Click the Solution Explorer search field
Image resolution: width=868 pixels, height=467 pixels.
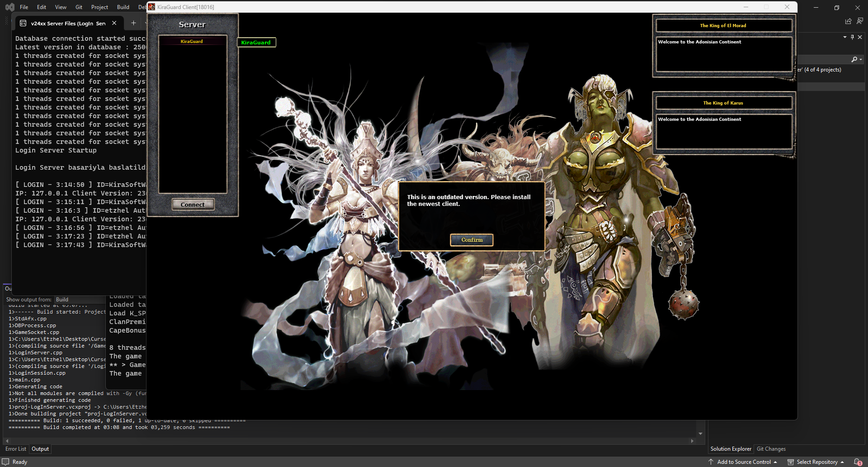click(x=824, y=59)
